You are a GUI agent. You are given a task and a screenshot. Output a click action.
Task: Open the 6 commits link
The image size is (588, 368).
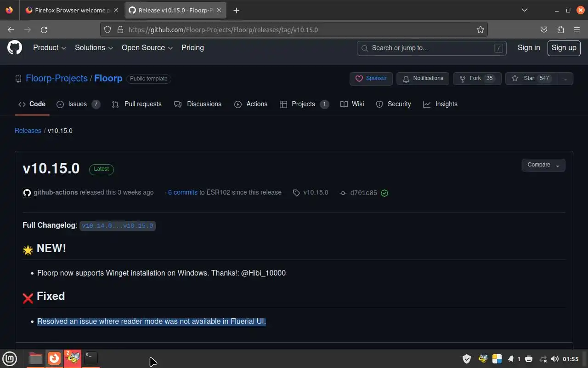[x=182, y=193]
